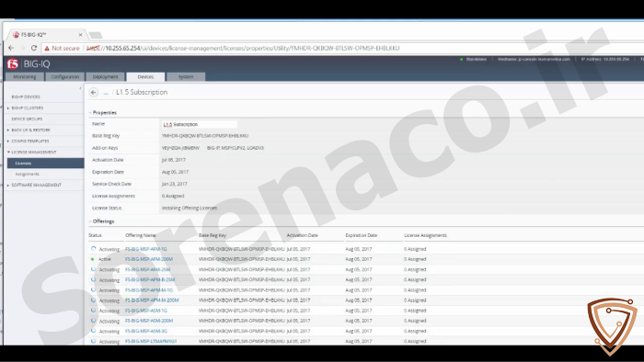Switch to the Monitoring tab

pos(25,76)
